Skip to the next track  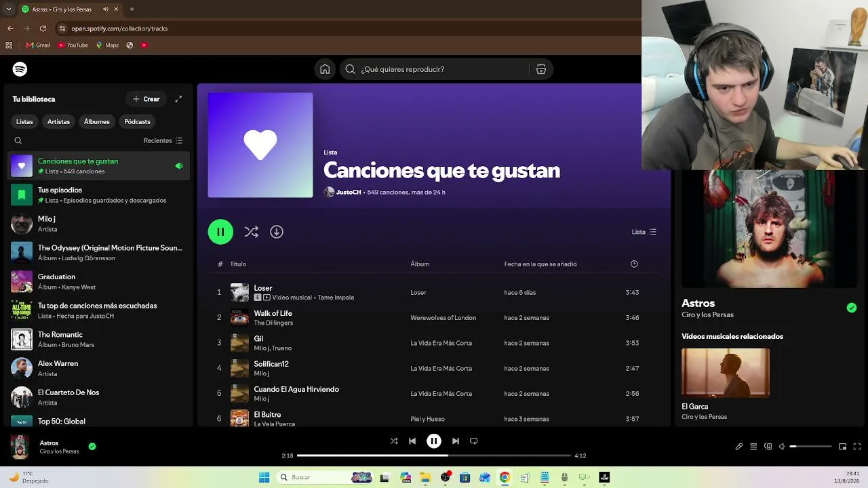tap(456, 441)
